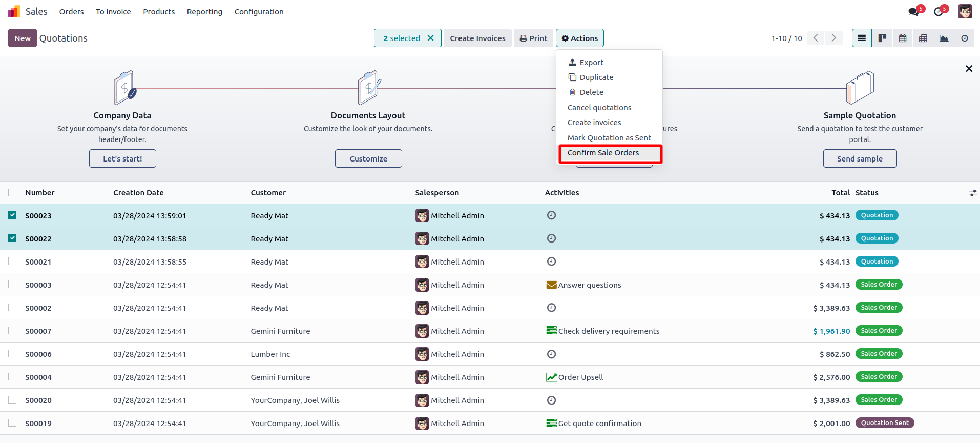This screenshot has width=980, height=443.
Task: Go to next page of records
Action: point(833,38)
